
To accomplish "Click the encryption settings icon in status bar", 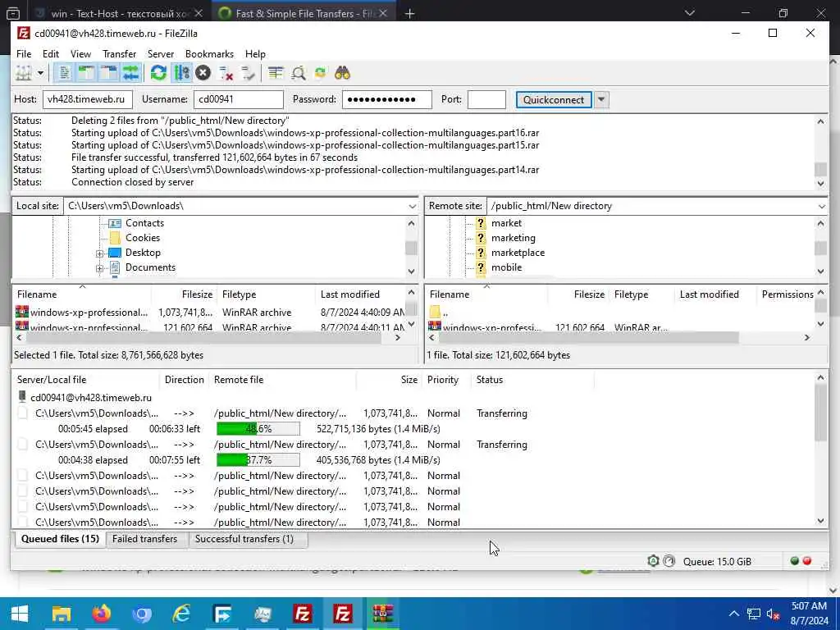I will [x=653, y=561].
